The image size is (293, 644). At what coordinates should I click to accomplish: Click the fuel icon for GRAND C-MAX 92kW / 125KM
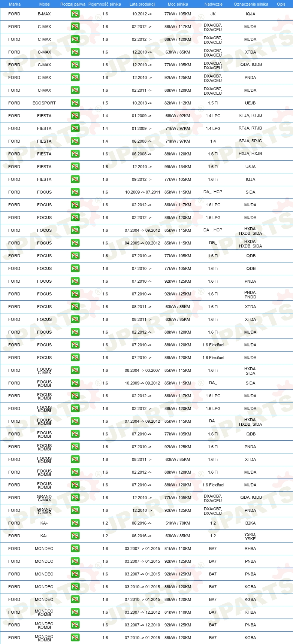tap(75, 510)
